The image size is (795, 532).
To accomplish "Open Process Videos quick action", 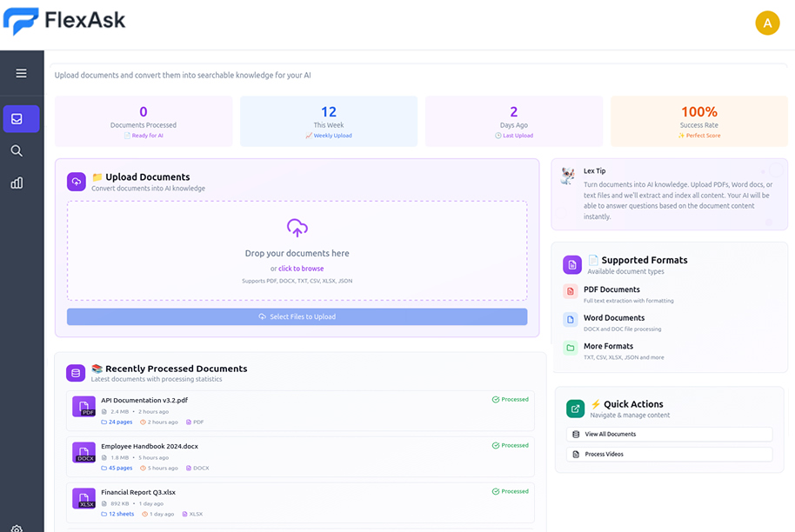I will (669, 455).
